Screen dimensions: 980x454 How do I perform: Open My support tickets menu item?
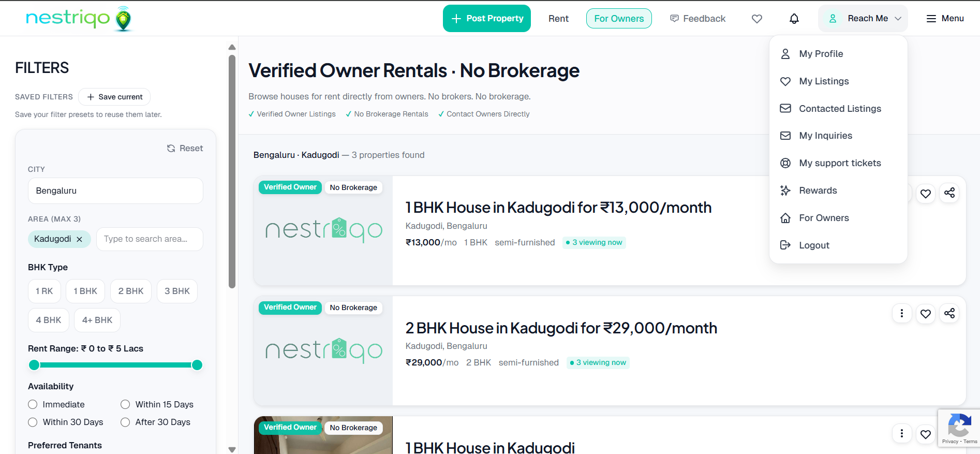pyautogui.click(x=838, y=163)
